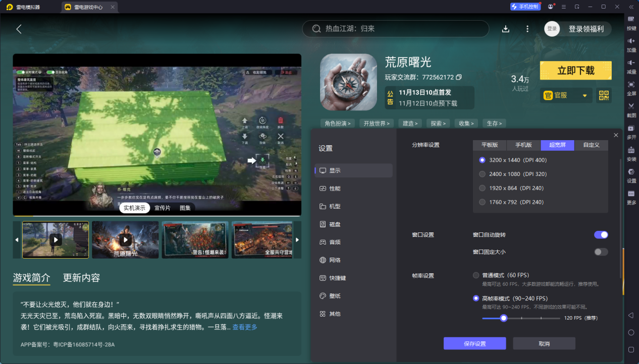
Task: Select 普通模式 60 FPS frame rate mode
Action: coord(475,275)
